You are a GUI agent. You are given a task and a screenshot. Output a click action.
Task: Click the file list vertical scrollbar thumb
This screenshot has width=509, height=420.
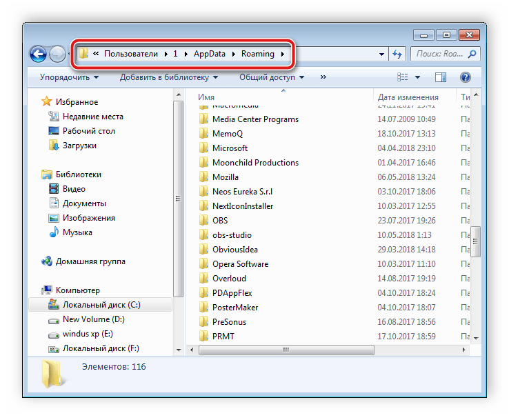(476, 241)
